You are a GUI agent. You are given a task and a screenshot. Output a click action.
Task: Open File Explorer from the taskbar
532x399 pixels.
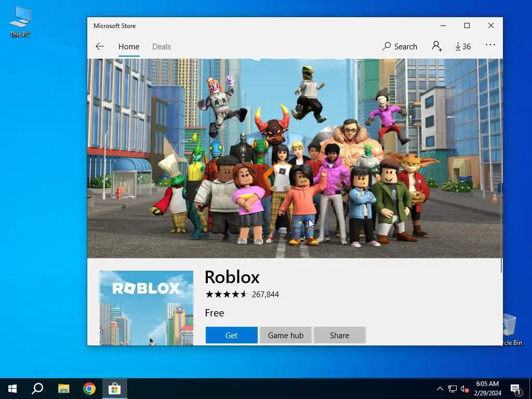[x=63, y=389]
